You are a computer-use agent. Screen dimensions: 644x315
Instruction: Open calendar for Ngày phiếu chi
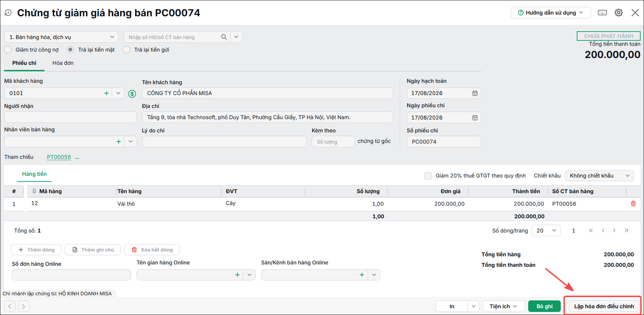[x=475, y=117]
